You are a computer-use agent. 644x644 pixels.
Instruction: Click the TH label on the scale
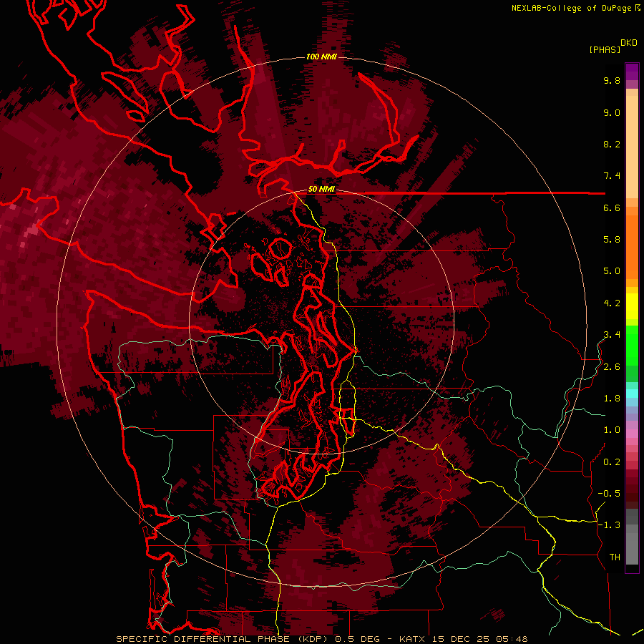click(615, 557)
